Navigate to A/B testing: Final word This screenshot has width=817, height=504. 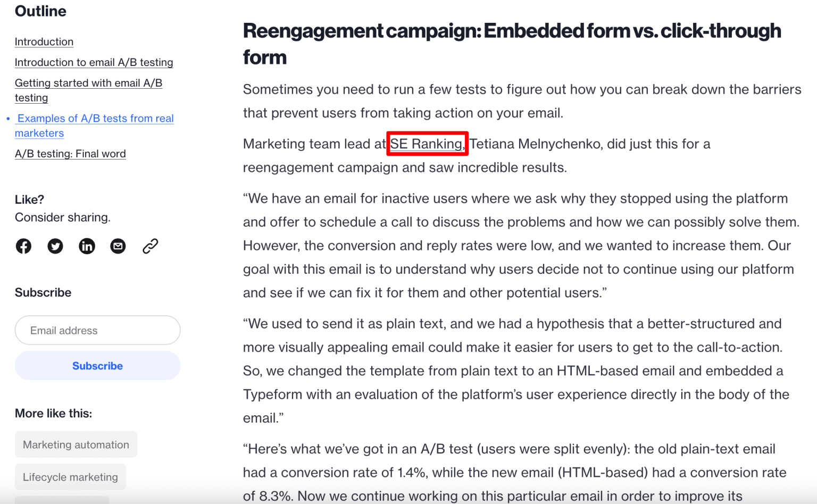point(70,154)
